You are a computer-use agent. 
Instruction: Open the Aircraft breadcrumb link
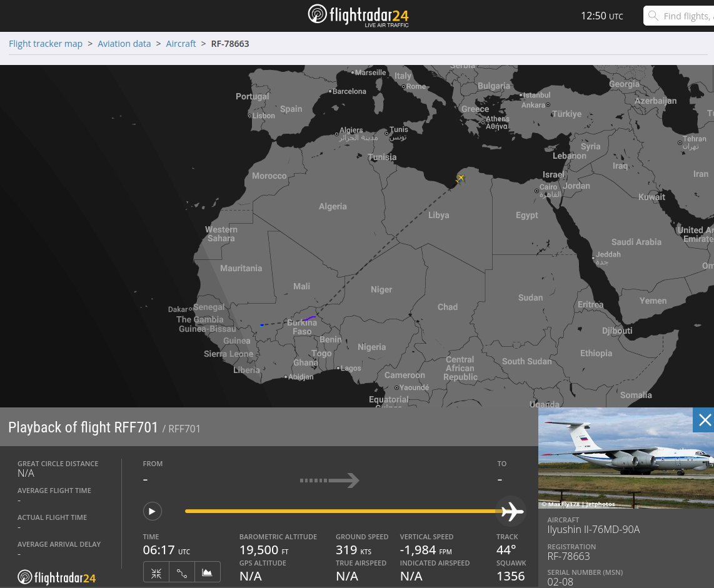(181, 44)
